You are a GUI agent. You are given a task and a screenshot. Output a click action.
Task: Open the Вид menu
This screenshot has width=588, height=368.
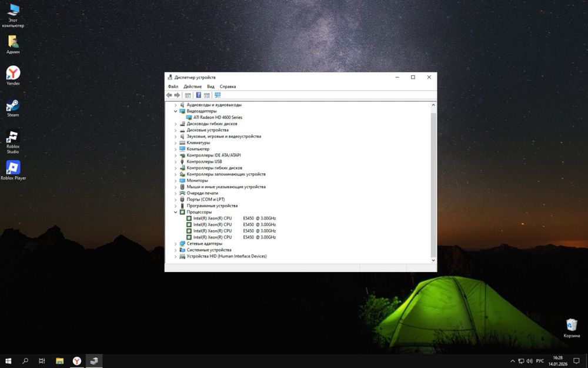(x=211, y=87)
